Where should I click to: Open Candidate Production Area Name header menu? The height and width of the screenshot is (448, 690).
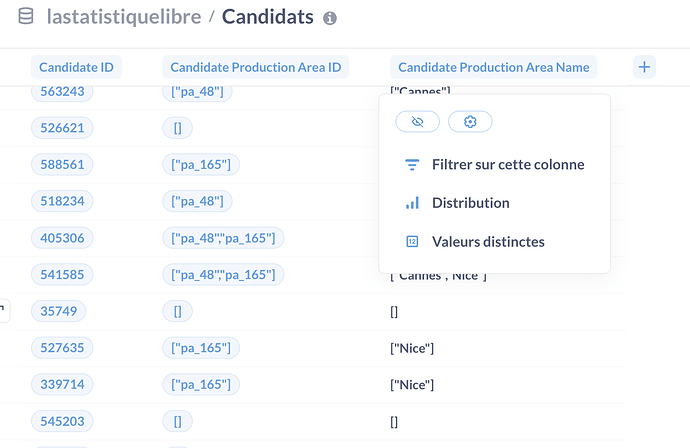(x=494, y=67)
